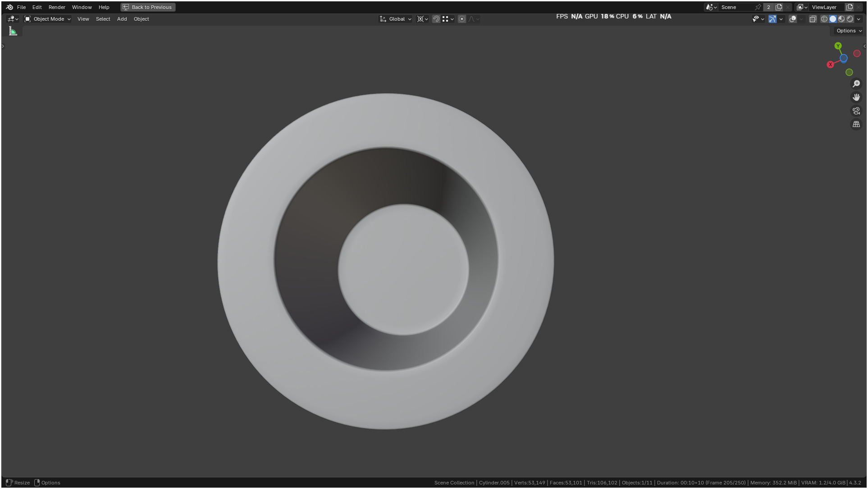868x489 pixels.
Task: Switch to rendered viewport shading
Action: (850, 19)
